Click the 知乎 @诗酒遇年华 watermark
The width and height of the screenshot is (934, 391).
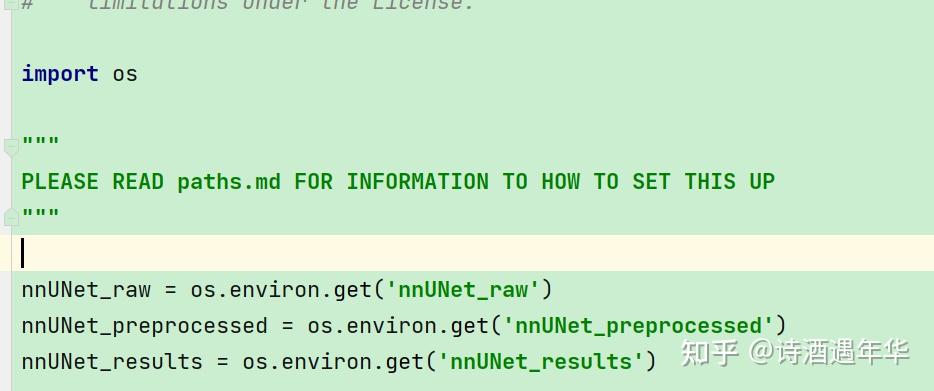tap(795, 352)
